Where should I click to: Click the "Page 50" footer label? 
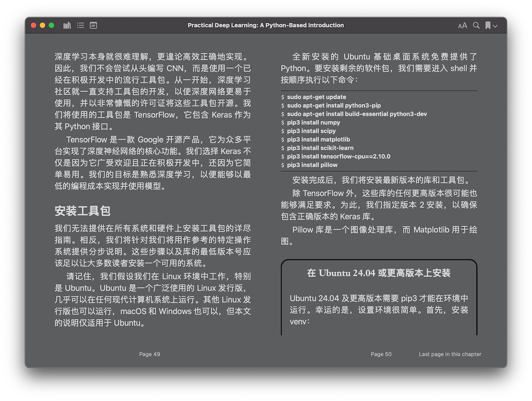pyautogui.click(x=381, y=354)
